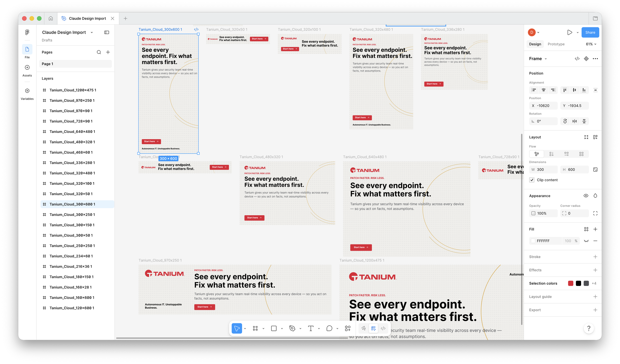Click the Share button
This screenshot has height=364, width=620.
pyautogui.click(x=590, y=32)
